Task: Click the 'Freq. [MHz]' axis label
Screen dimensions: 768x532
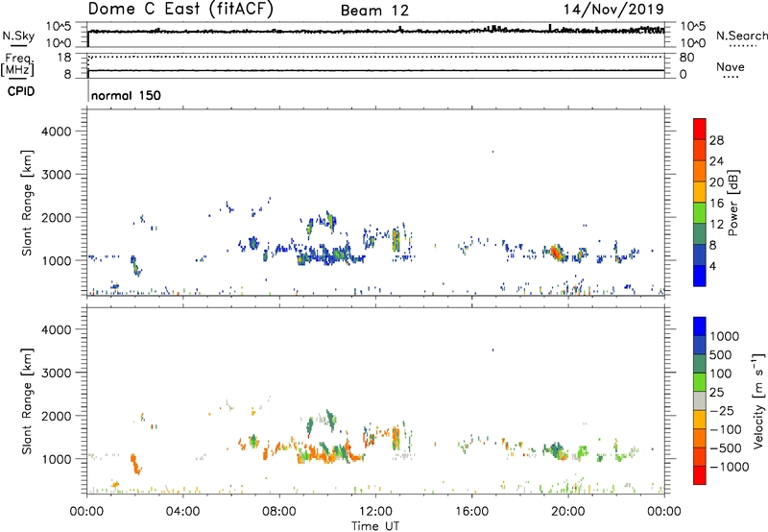Action: (17, 64)
